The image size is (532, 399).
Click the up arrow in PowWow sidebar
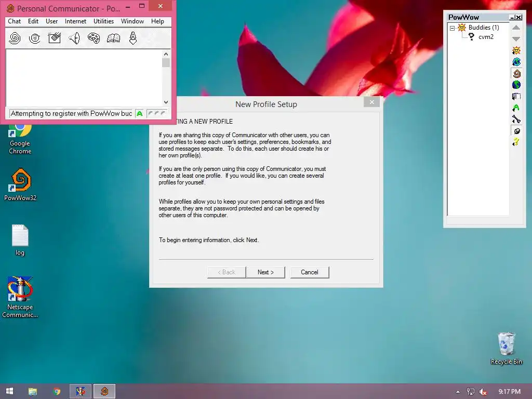click(x=516, y=28)
